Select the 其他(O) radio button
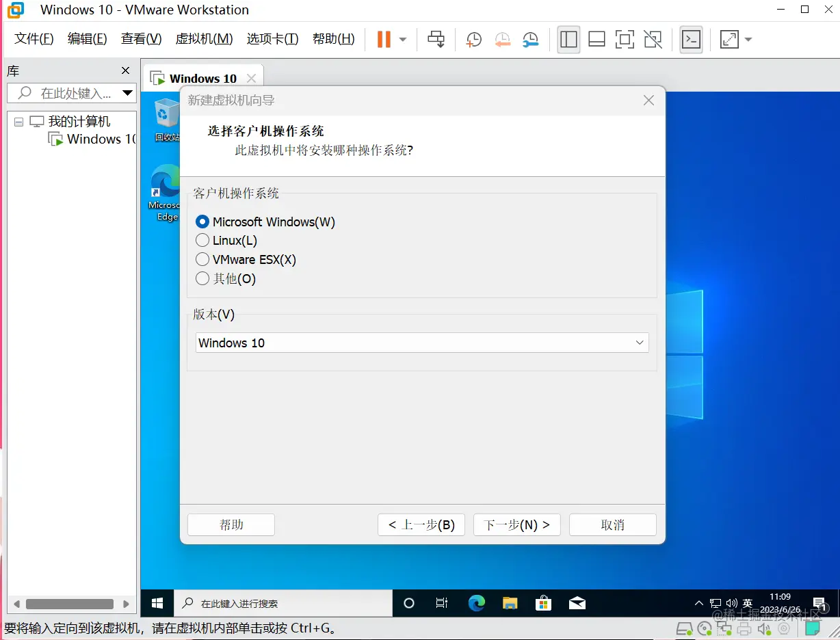The width and height of the screenshot is (840, 640). tap(202, 279)
